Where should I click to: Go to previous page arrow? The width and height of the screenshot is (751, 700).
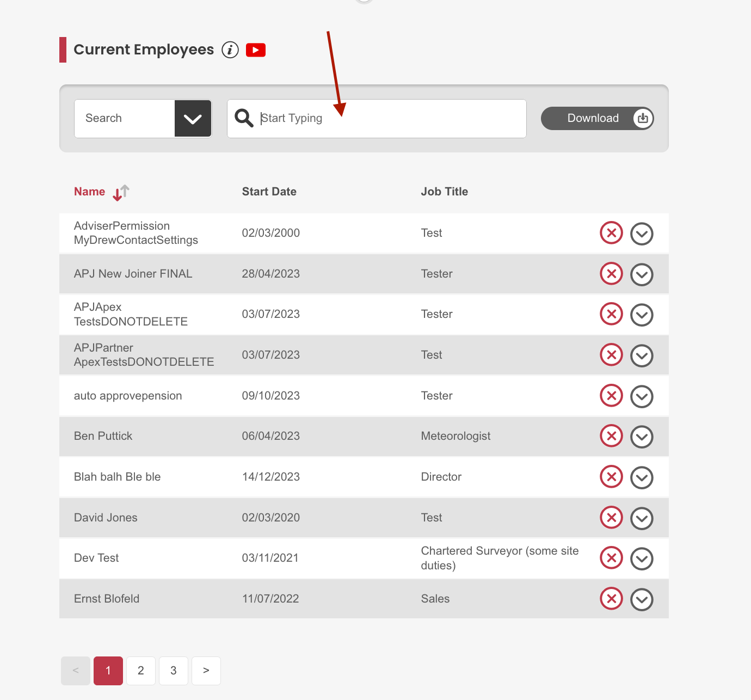coord(76,671)
